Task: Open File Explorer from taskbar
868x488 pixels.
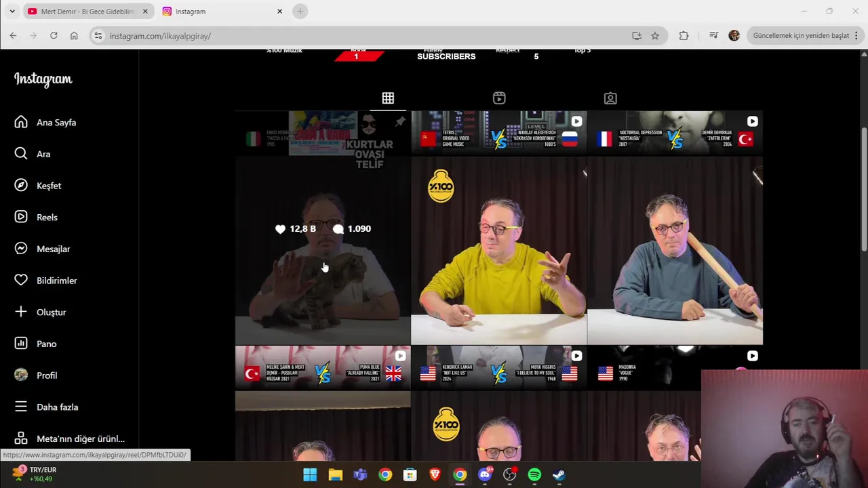Action: [335, 474]
